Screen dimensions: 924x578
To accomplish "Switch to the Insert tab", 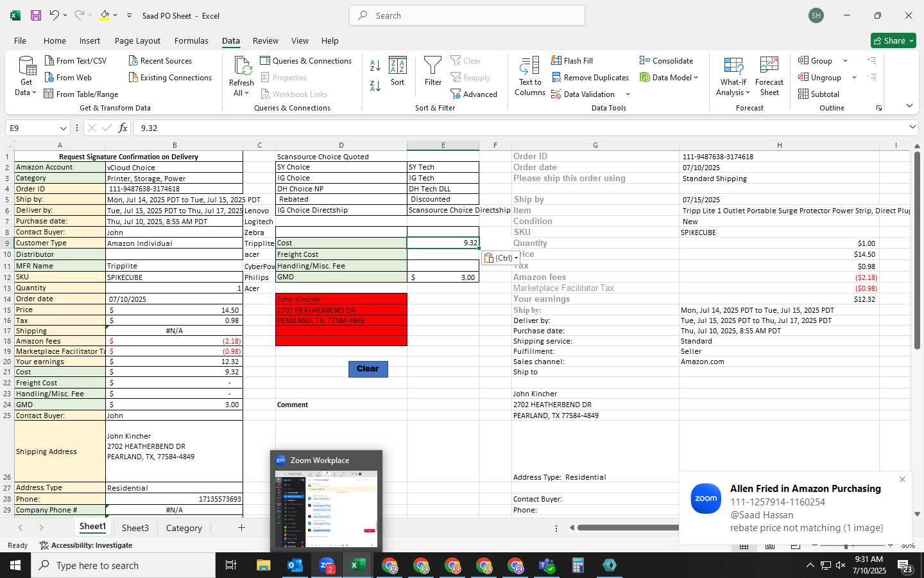I will [x=90, y=40].
